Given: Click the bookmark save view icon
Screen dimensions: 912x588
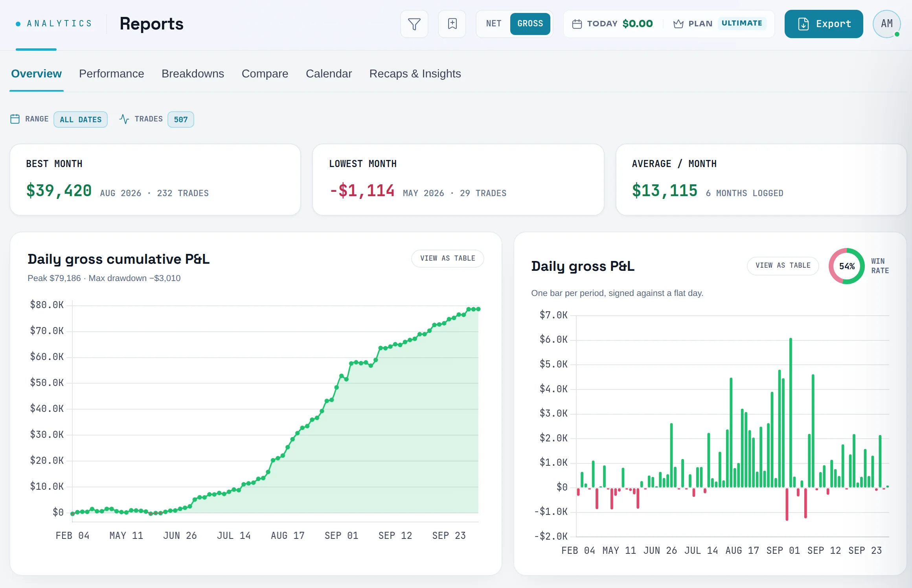Looking at the screenshot, I should [452, 24].
